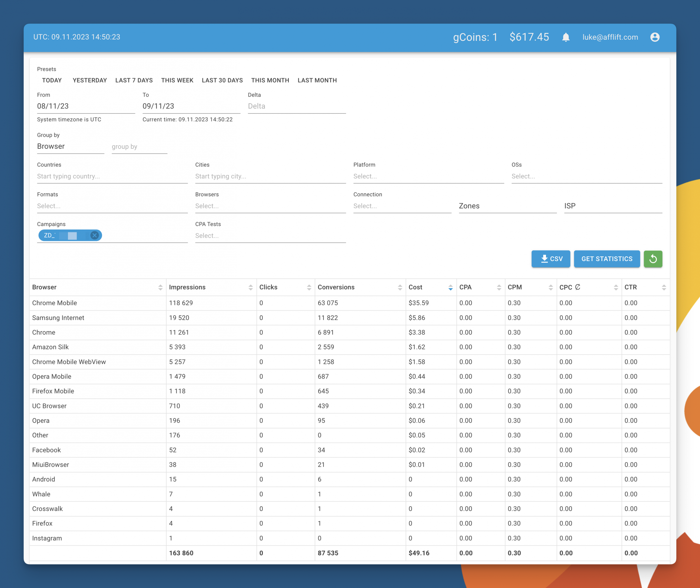This screenshot has height=588, width=700.
Task: Toggle the Formats filter selection
Action: click(x=112, y=206)
